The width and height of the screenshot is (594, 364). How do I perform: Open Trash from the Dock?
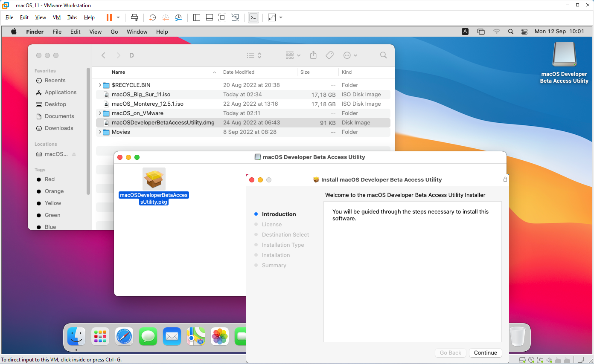518,337
